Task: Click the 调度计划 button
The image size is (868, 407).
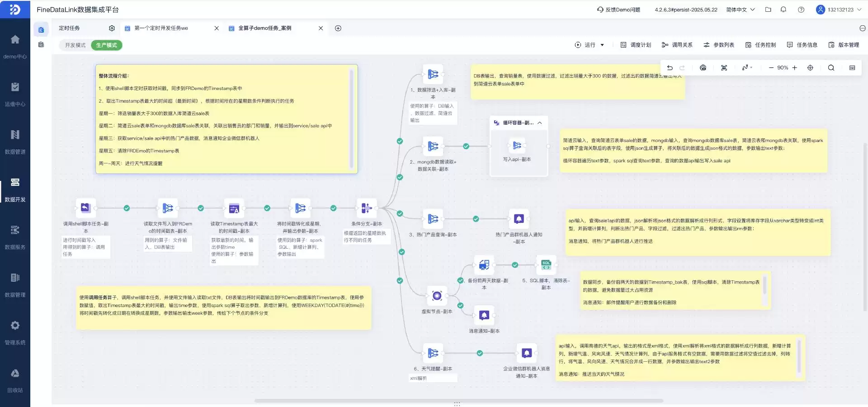Action: point(636,45)
